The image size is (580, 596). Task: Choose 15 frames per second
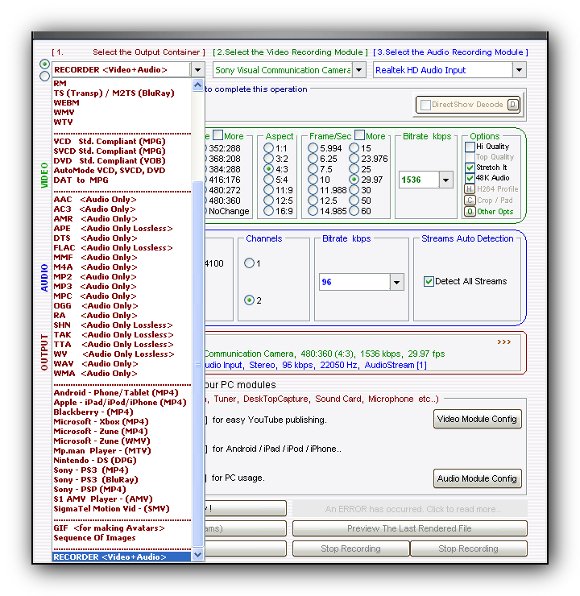[x=354, y=148]
